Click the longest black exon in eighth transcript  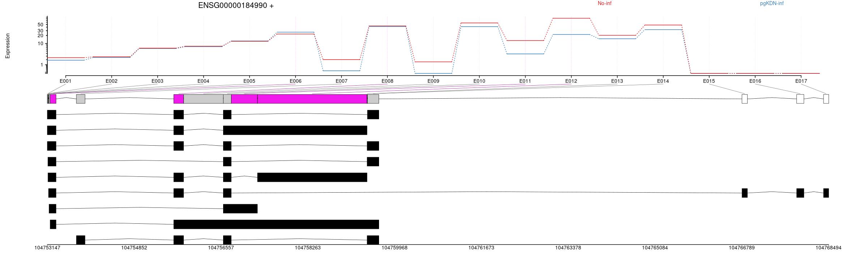(276, 224)
